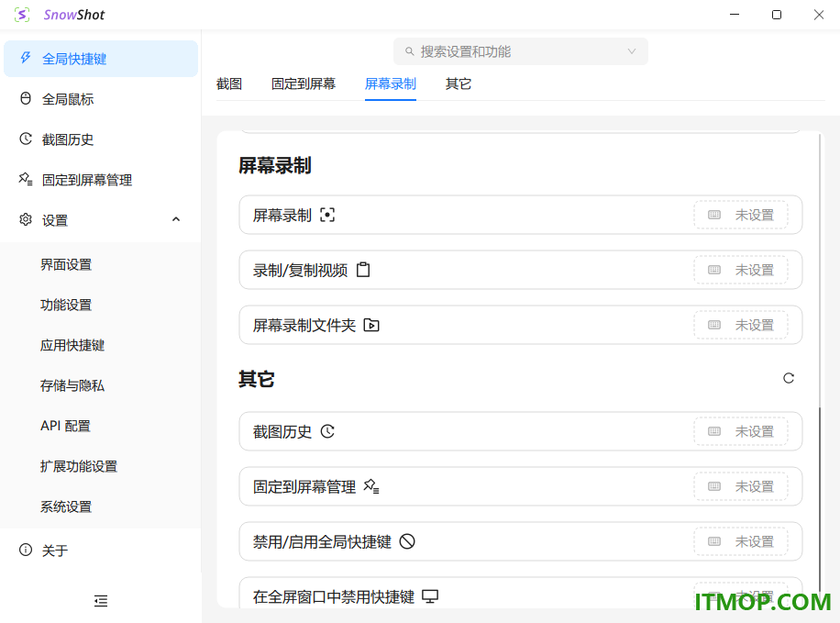The height and width of the screenshot is (623, 840).
Task: Click the 其它 section heading
Action: pyautogui.click(x=257, y=379)
